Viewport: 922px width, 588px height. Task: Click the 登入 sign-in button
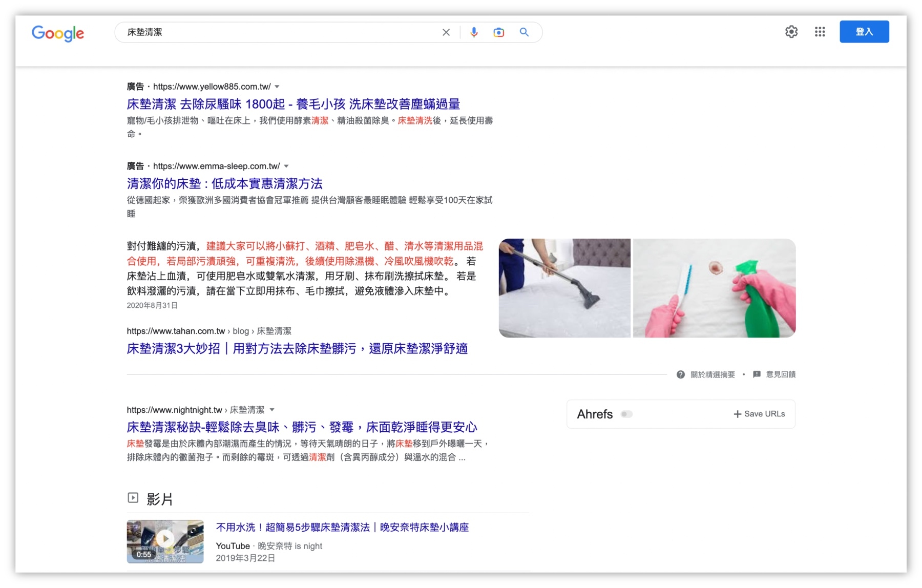tap(864, 31)
